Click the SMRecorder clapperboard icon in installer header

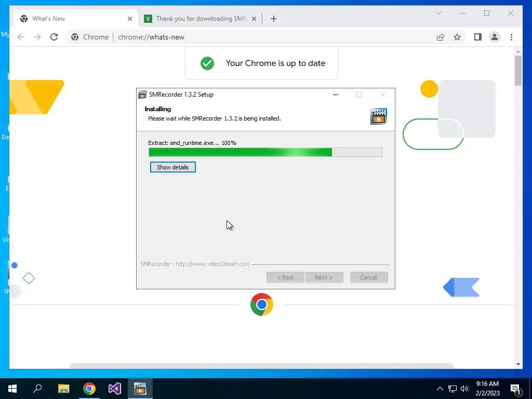[379, 116]
